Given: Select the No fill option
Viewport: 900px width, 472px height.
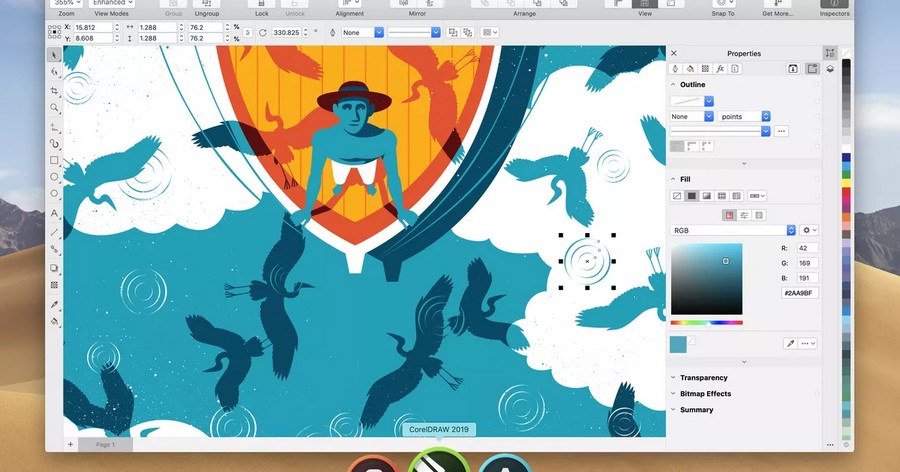Looking at the screenshot, I should 677,196.
